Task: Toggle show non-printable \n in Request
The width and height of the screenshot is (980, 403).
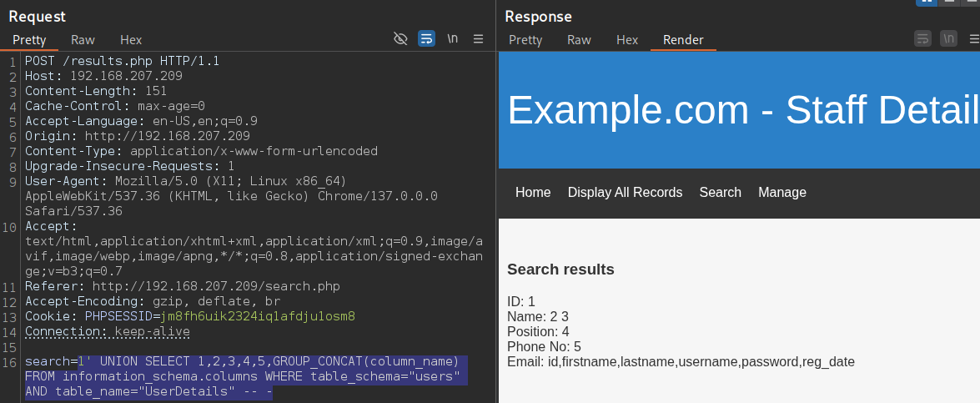Action: [453, 38]
